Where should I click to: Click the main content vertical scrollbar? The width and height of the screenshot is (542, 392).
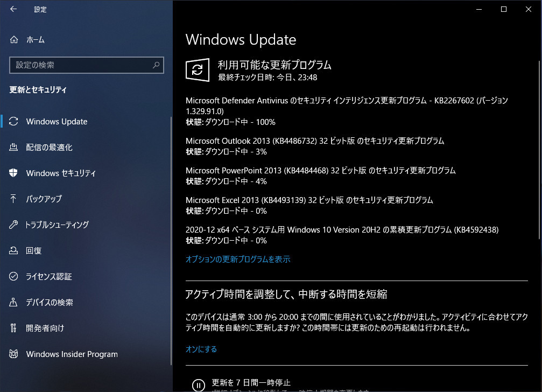point(539,150)
